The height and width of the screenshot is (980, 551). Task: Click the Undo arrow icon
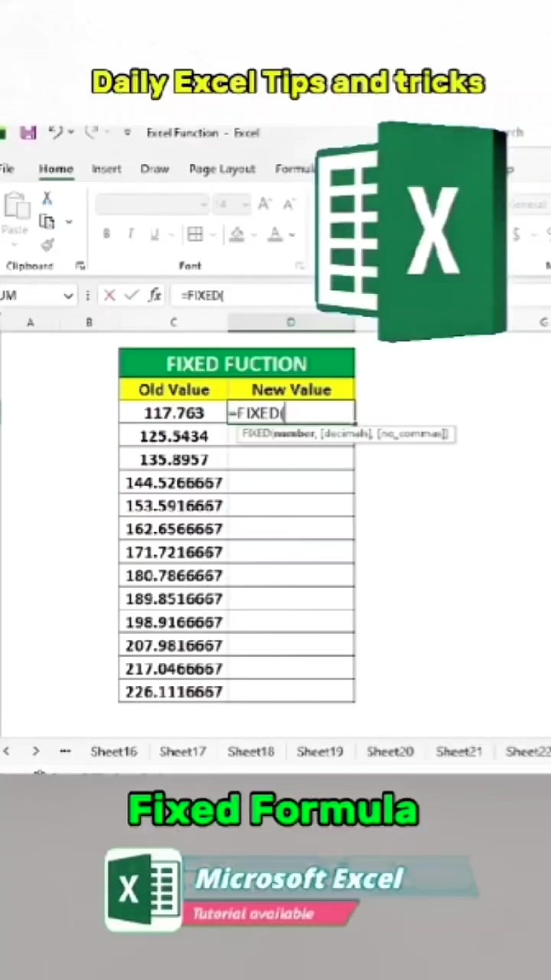[56, 132]
